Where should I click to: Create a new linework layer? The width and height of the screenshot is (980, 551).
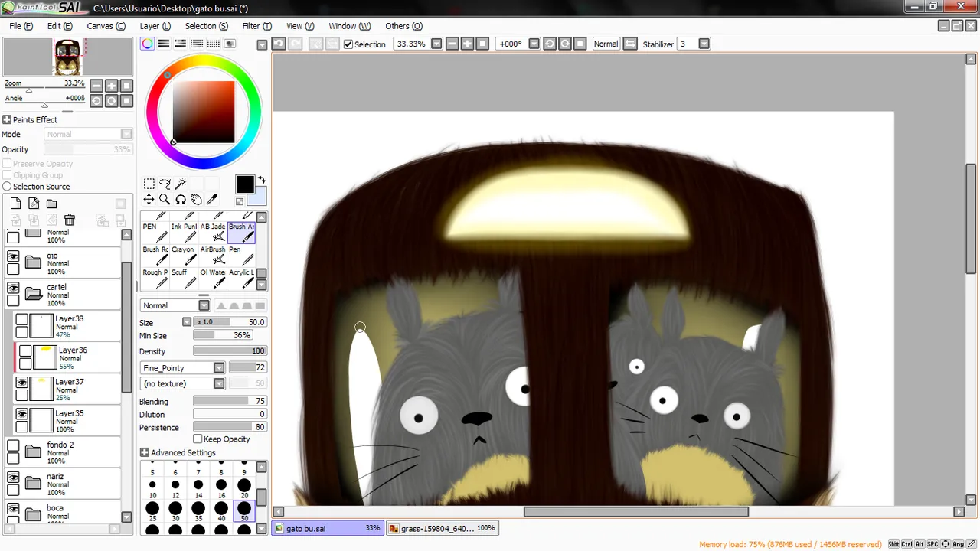coord(34,204)
